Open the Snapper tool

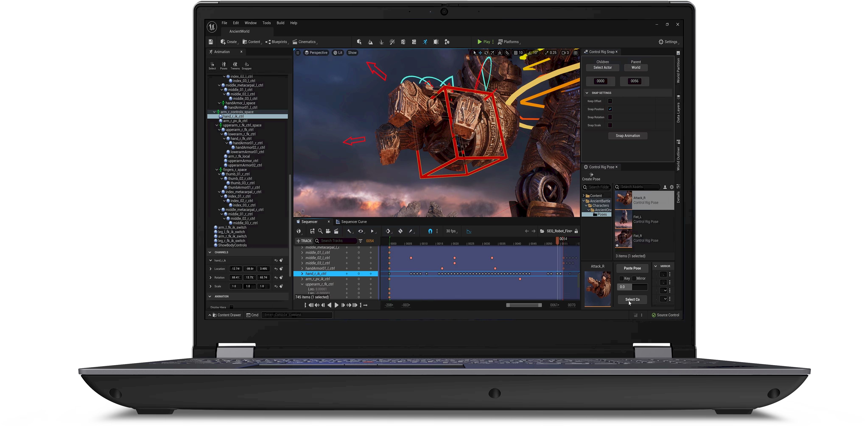tap(247, 65)
